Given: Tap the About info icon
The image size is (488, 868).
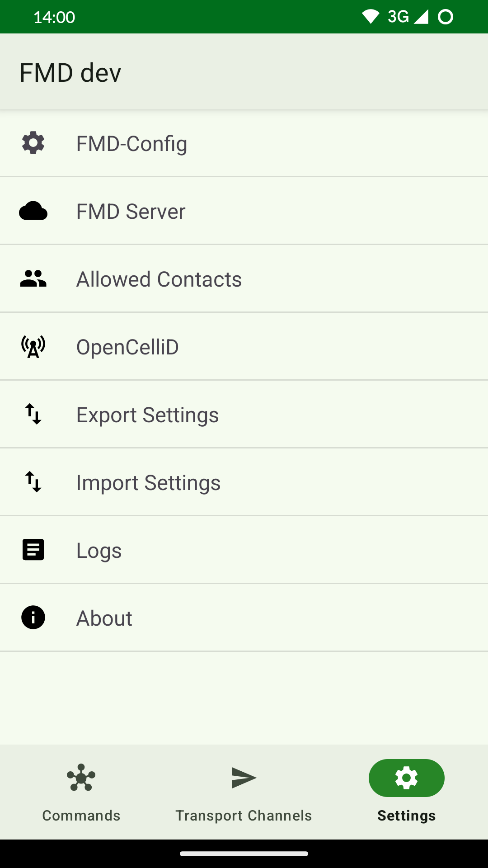Looking at the screenshot, I should [x=33, y=618].
